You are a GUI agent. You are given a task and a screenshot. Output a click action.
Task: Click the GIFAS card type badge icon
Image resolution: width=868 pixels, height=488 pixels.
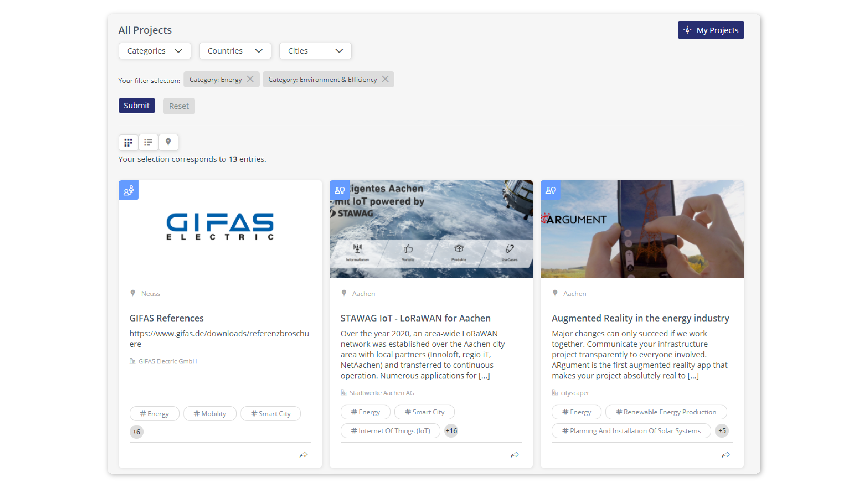(128, 190)
